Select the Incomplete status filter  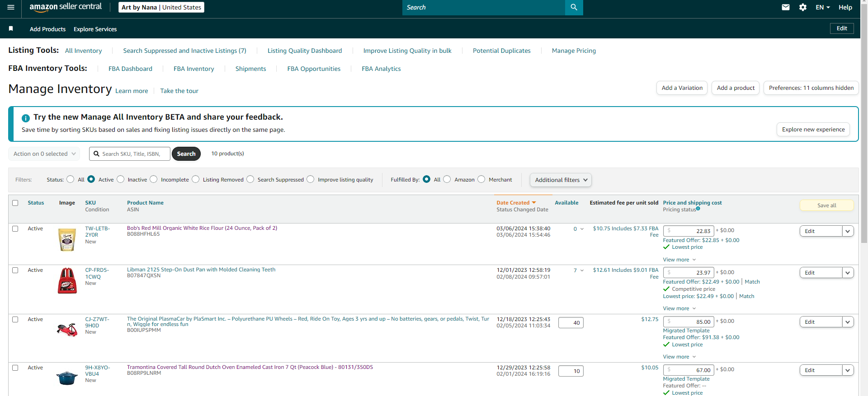point(154,179)
